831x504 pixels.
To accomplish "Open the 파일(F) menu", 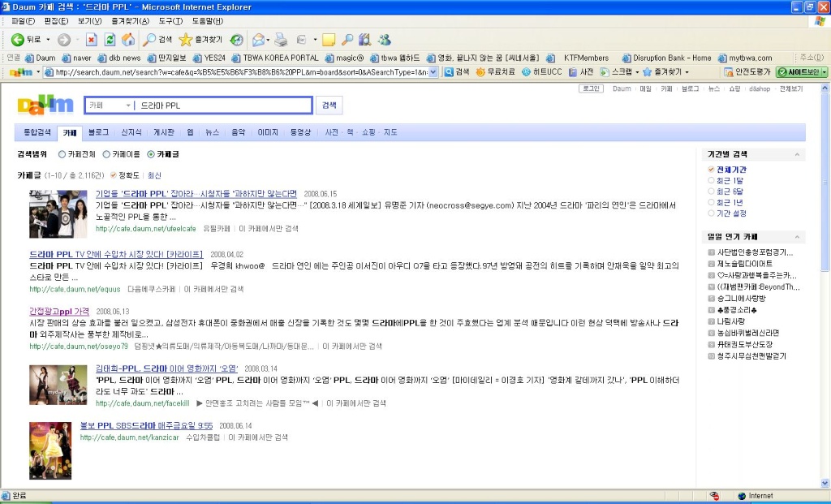I will [x=23, y=21].
